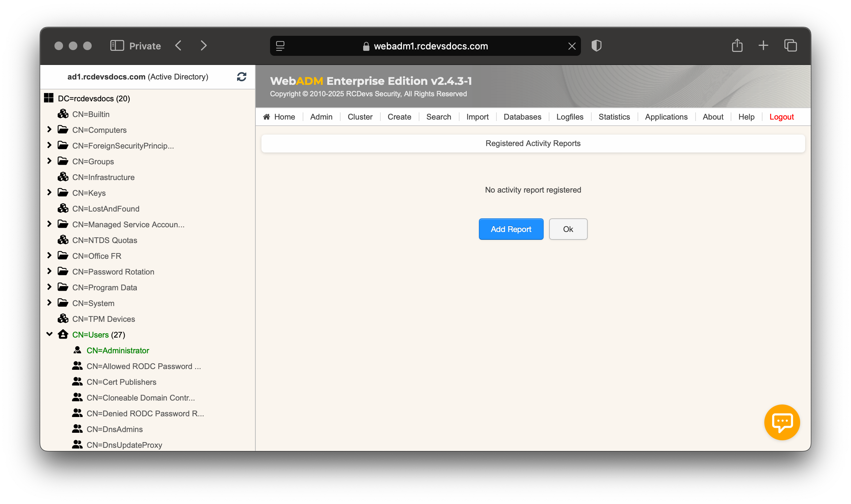The width and height of the screenshot is (851, 504).
Task: Click the CN=Builtin container icon
Action: coord(63,114)
